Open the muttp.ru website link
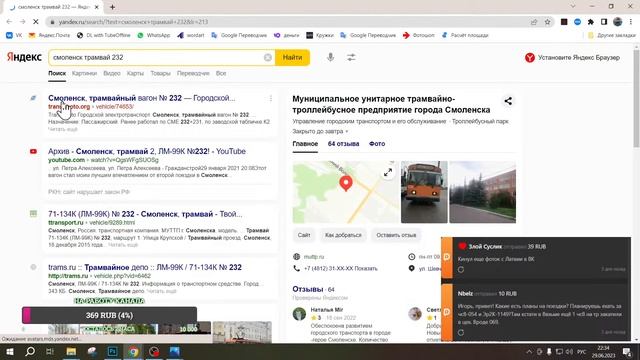The width and height of the screenshot is (640, 360). 313,257
